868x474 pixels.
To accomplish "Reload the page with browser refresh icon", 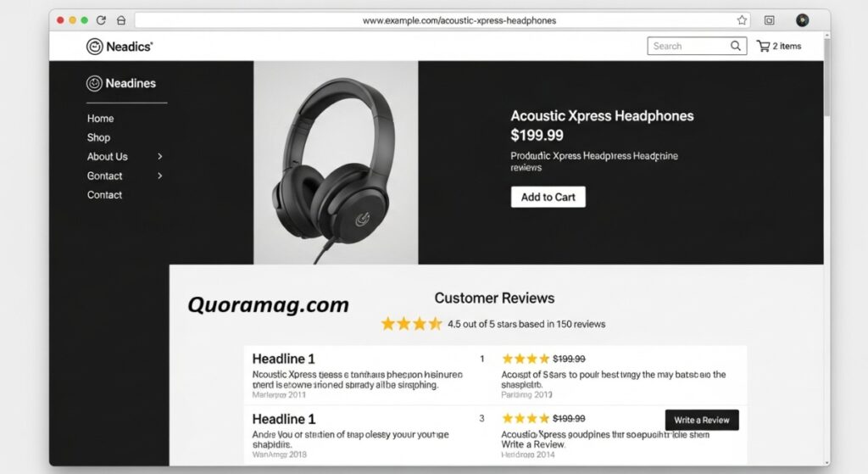I will click(101, 20).
